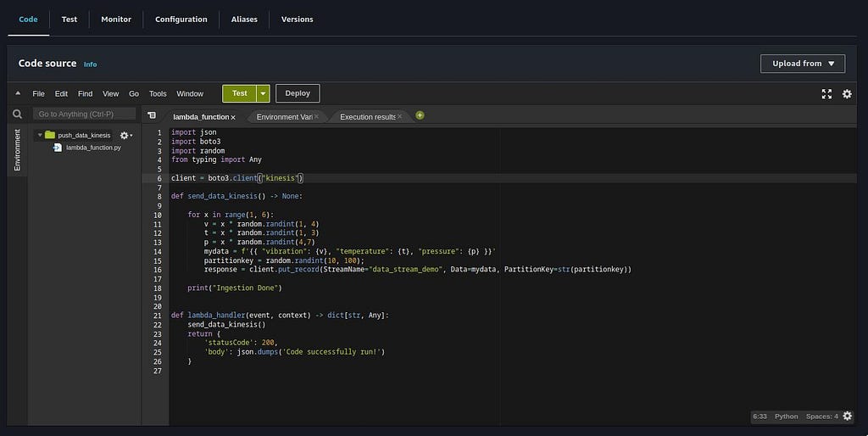Open the Find menu
The image size is (868, 436).
tap(86, 93)
